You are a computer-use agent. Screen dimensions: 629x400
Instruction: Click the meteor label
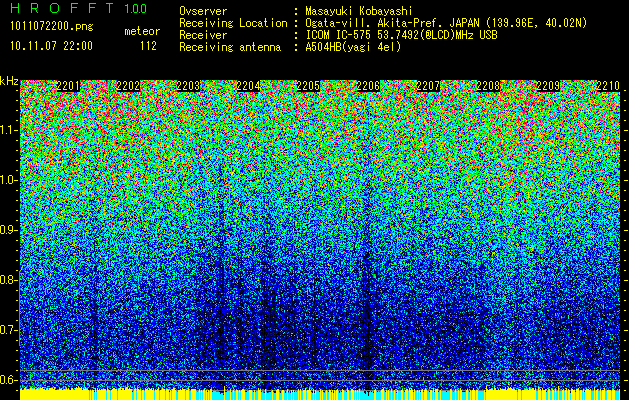pos(142,31)
